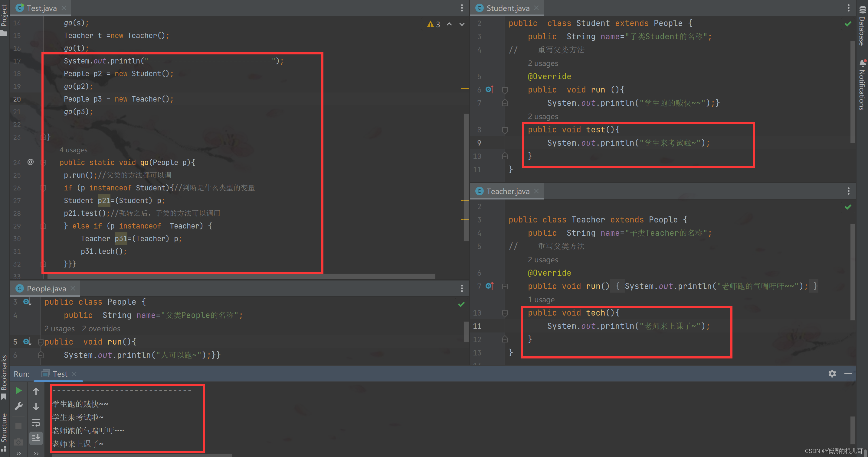Click the down arrow in the Run panel toolbar
Screen dimensions: 868x457
pos(36,407)
